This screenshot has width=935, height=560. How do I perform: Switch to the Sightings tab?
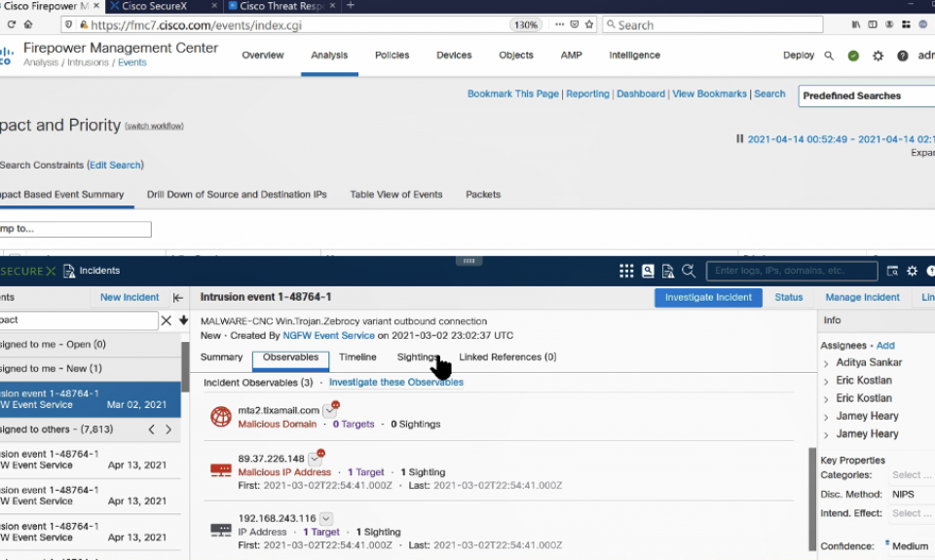pos(417,357)
